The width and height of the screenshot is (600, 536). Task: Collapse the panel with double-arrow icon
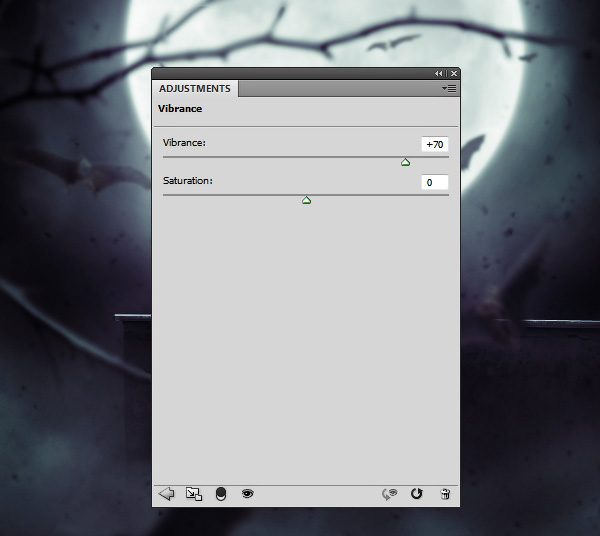439,73
